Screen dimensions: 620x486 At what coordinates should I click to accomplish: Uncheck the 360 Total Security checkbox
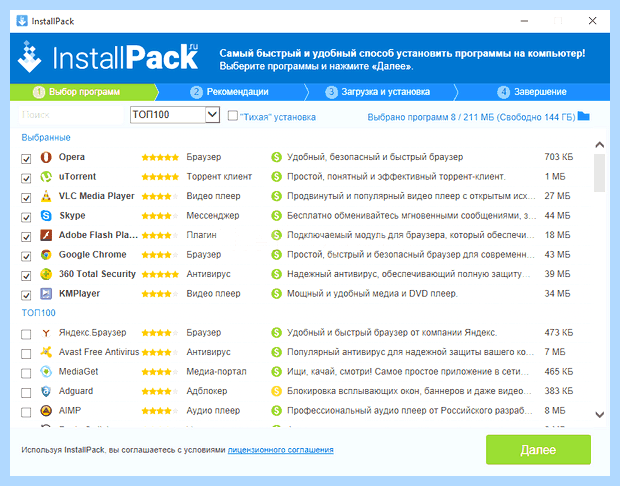click(x=26, y=276)
